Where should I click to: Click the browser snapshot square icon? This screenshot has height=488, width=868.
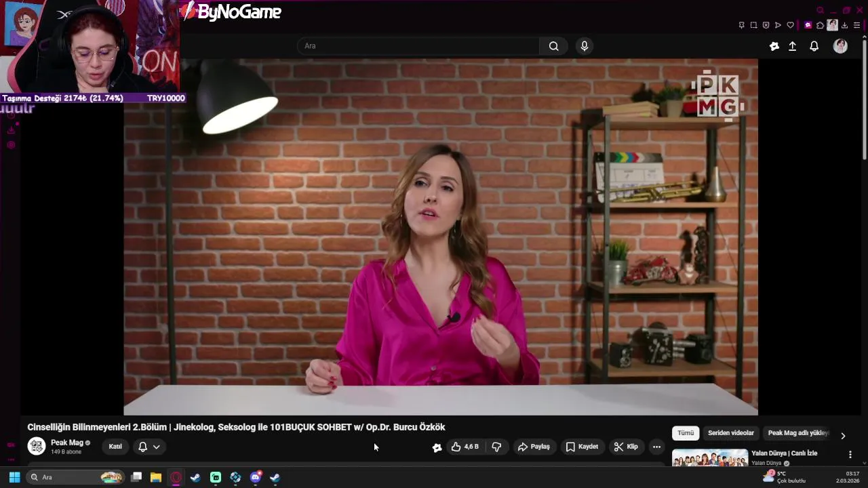click(753, 25)
